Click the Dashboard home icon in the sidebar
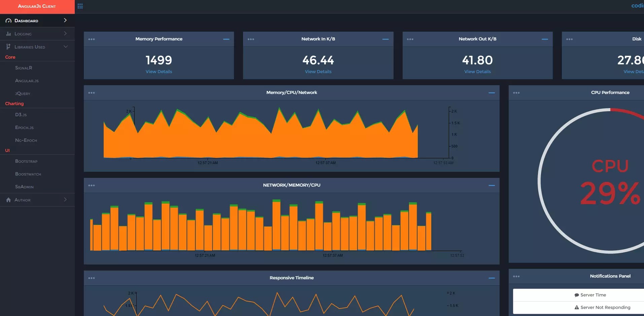This screenshot has height=316, width=644. (x=8, y=21)
